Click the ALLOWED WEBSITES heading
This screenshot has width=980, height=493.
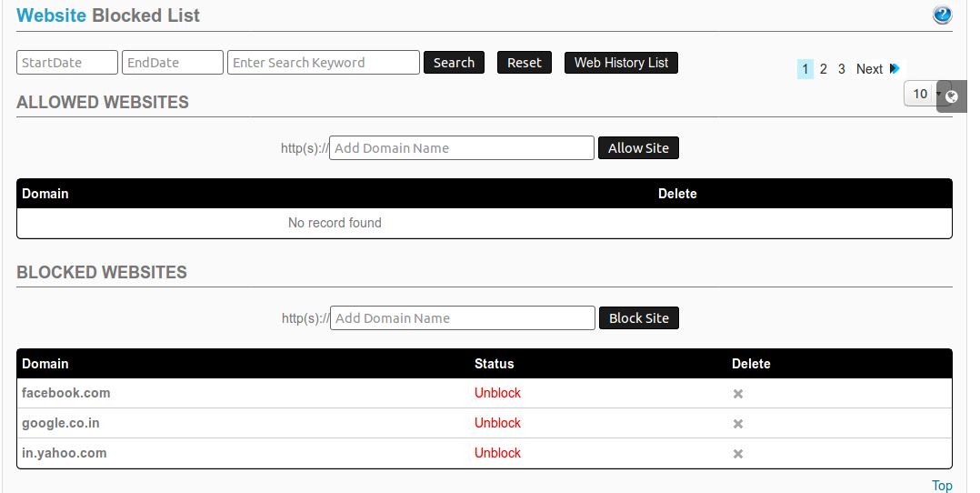(x=103, y=102)
